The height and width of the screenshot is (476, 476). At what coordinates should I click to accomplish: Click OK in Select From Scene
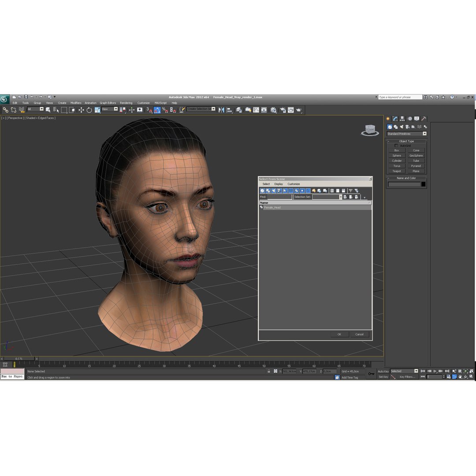coord(339,334)
